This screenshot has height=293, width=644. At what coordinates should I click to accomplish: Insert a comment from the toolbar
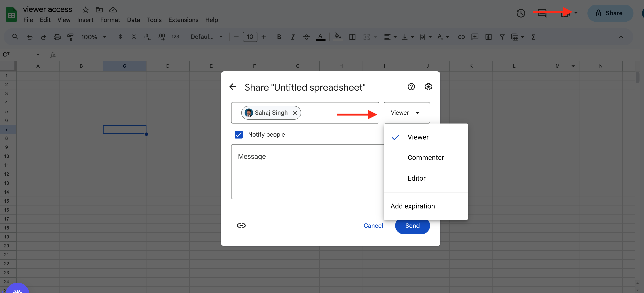click(475, 37)
